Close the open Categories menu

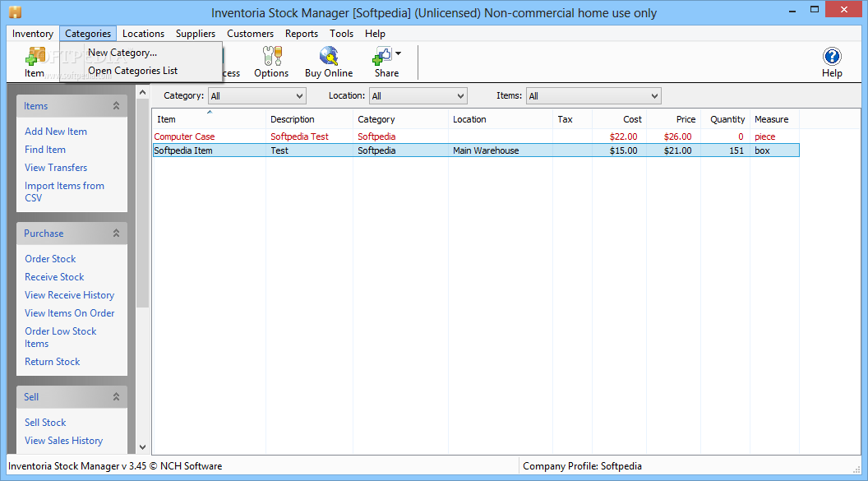[88, 34]
